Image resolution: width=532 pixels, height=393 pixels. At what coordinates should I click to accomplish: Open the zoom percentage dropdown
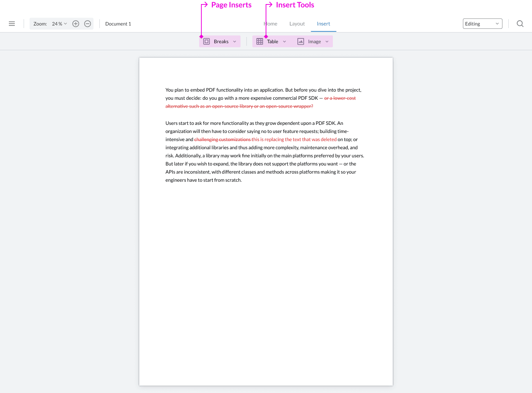click(x=59, y=23)
